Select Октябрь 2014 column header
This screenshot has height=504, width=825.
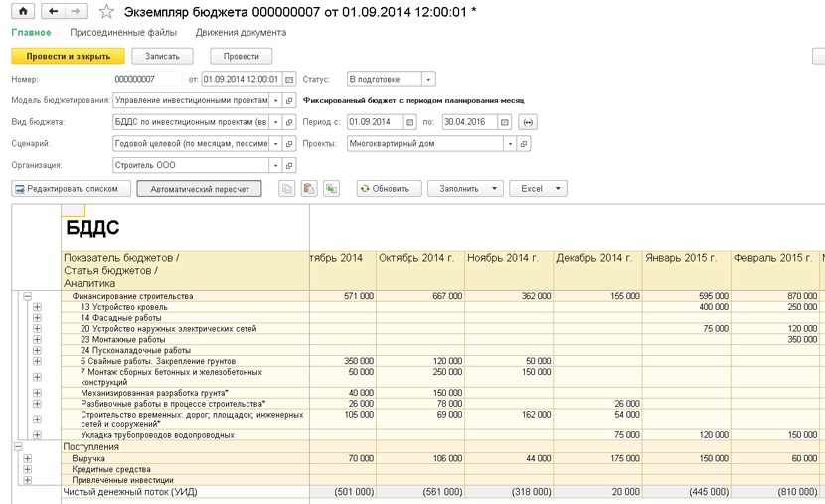(420, 270)
